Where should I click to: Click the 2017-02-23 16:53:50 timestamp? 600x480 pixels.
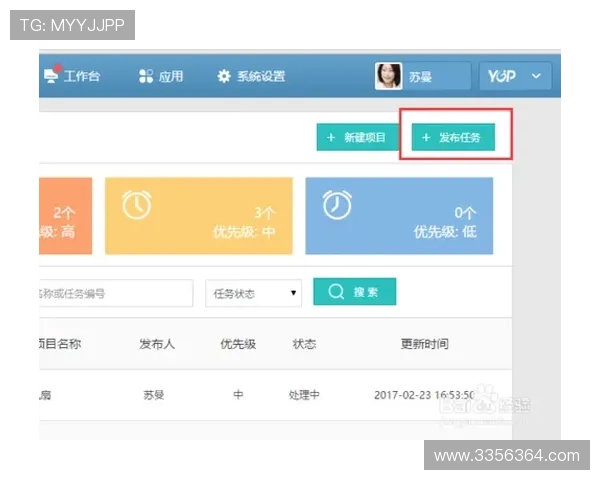point(424,395)
